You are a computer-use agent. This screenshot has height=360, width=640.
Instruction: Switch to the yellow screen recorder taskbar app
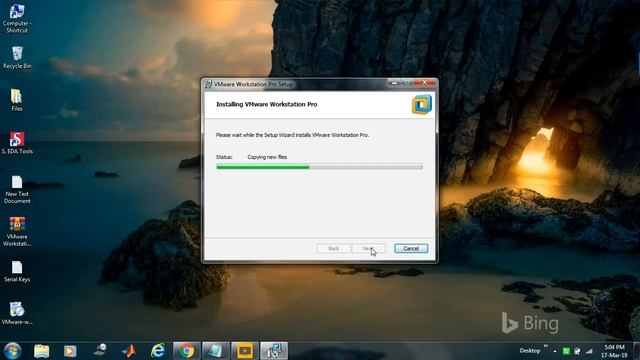coord(244,351)
